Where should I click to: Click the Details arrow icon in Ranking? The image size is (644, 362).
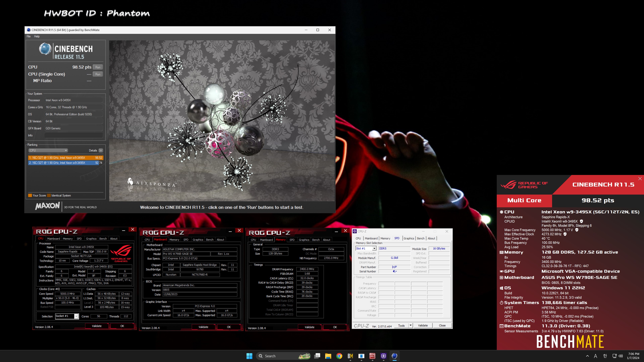[x=101, y=150]
